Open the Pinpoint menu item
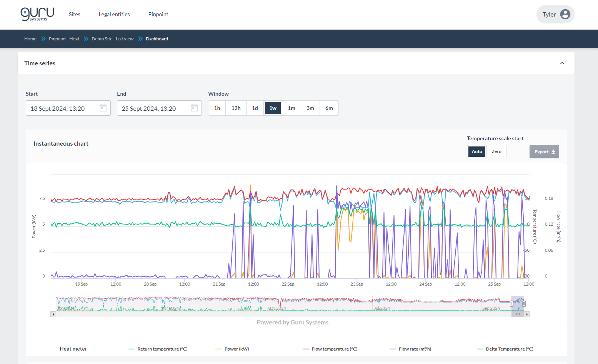Image resolution: width=598 pixels, height=364 pixels. pos(158,14)
